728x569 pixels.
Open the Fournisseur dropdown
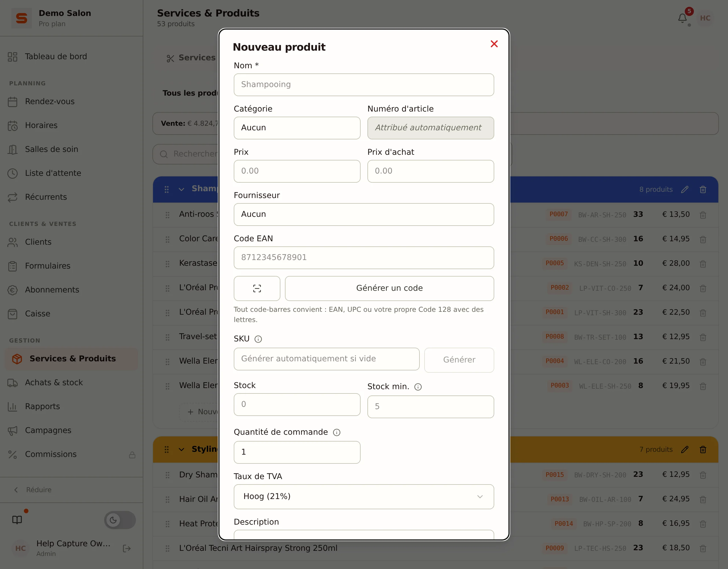click(364, 214)
